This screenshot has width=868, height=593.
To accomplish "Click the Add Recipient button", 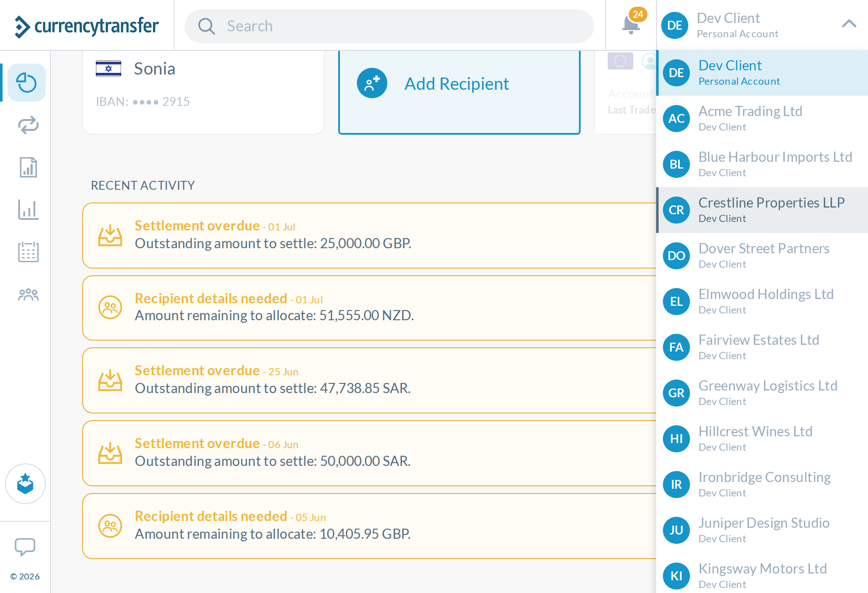I will coord(459,92).
